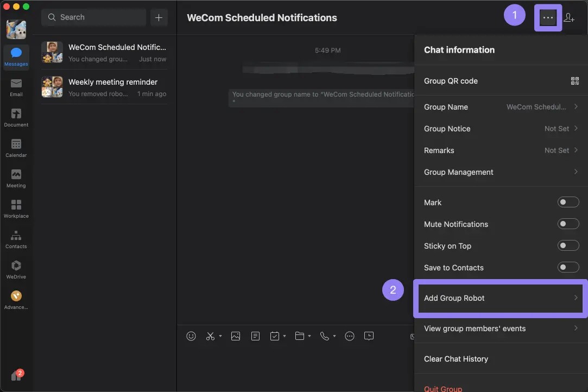Open WeDrive from the sidebar
Screen dimensions: 588x392
click(16, 269)
